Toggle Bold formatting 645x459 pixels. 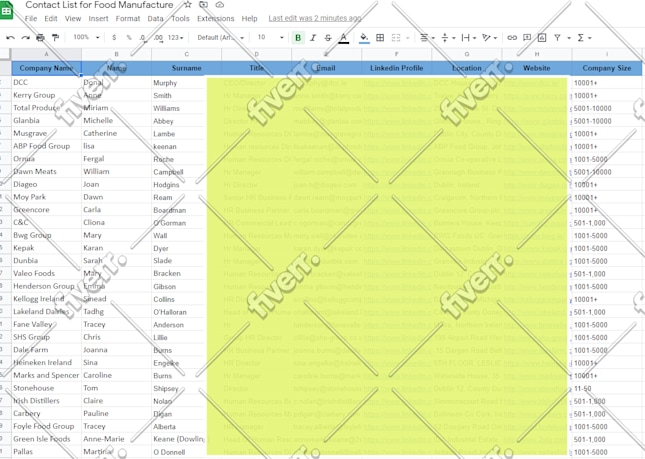(298, 38)
